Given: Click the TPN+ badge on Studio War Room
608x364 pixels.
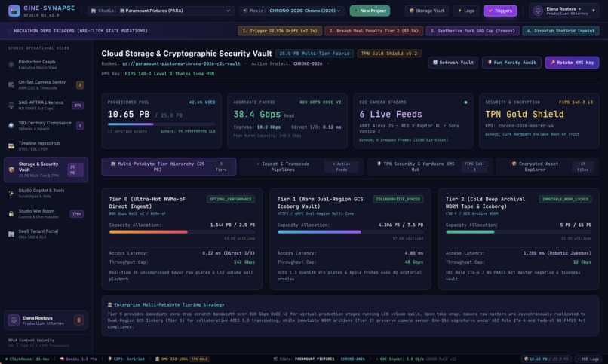Looking at the screenshot, I should coord(77,214).
